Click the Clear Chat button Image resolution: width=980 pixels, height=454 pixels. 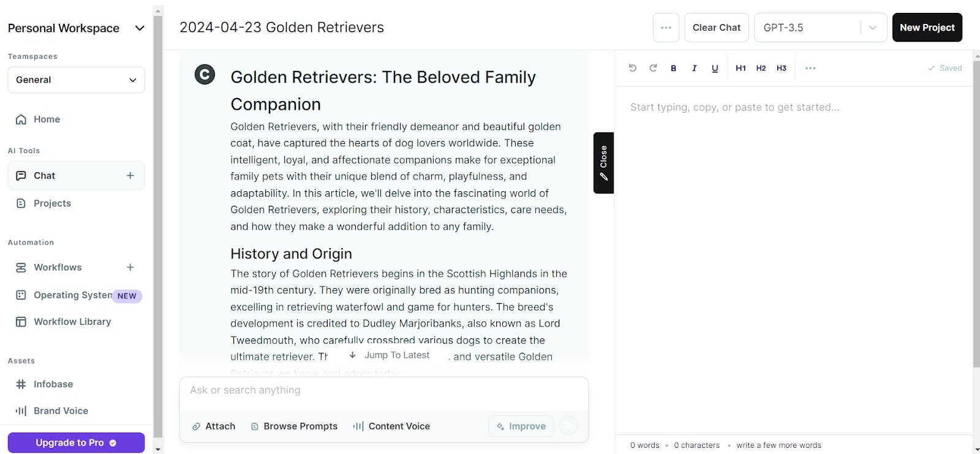click(x=716, y=28)
